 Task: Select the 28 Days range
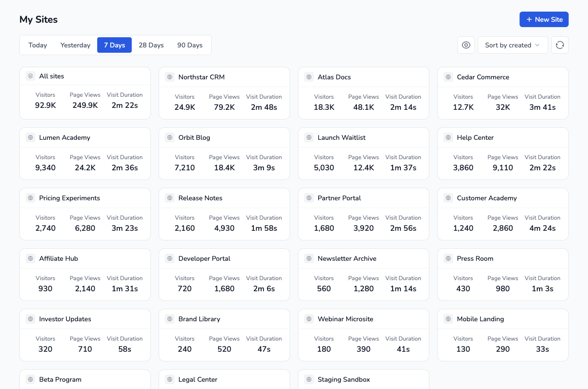point(151,45)
